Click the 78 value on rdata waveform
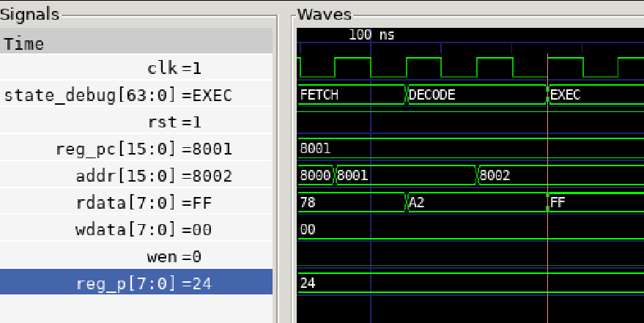 (308, 202)
